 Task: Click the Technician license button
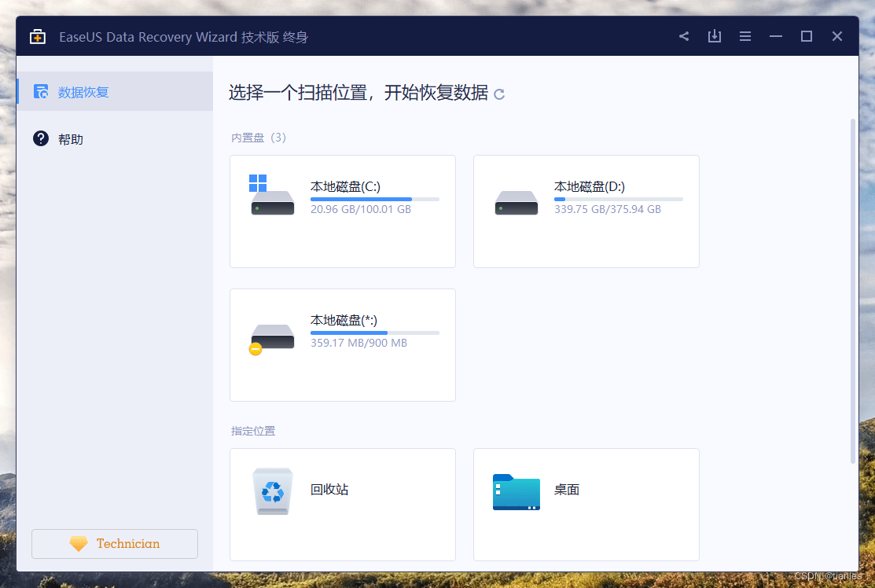point(114,543)
